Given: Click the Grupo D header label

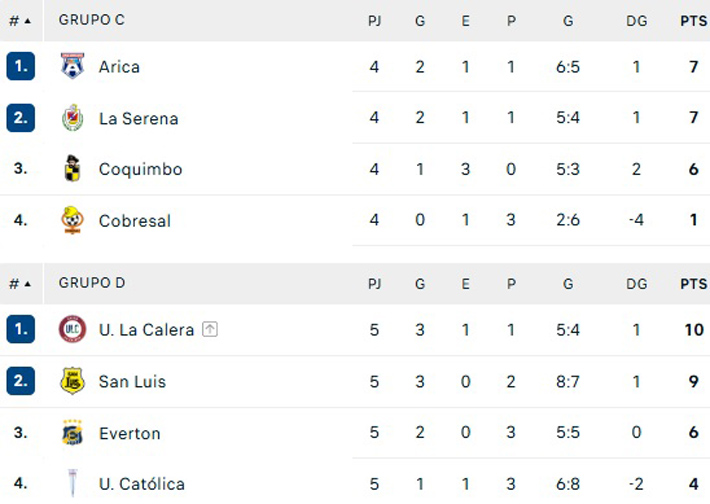Looking at the screenshot, I should click(x=92, y=283).
